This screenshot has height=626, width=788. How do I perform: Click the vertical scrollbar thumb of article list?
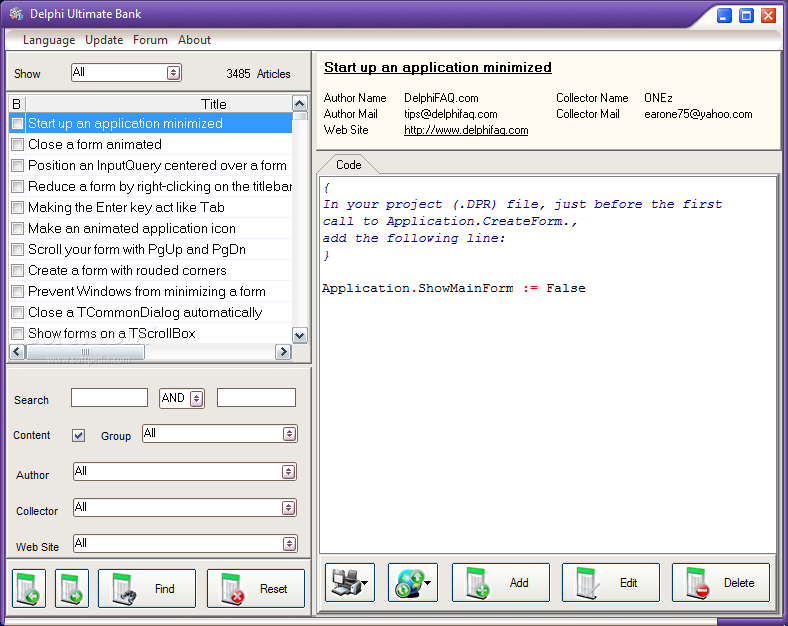point(300,116)
